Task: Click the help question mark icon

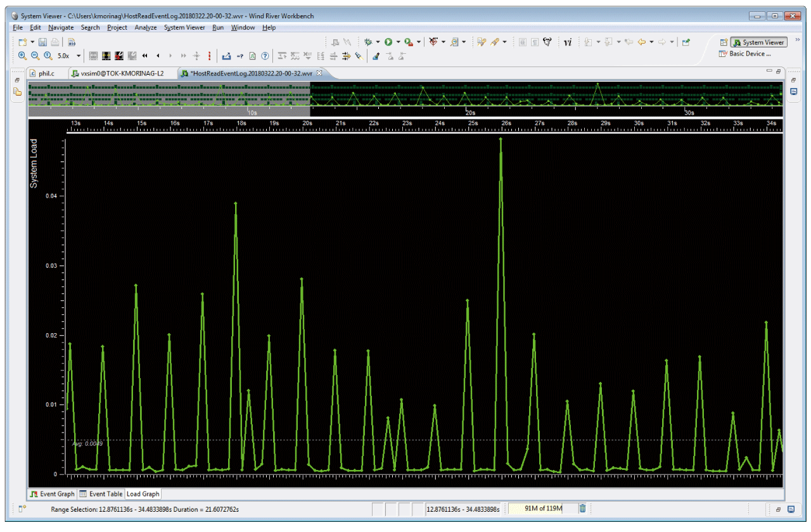Action: pyautogui.click(x=265, y=56)
